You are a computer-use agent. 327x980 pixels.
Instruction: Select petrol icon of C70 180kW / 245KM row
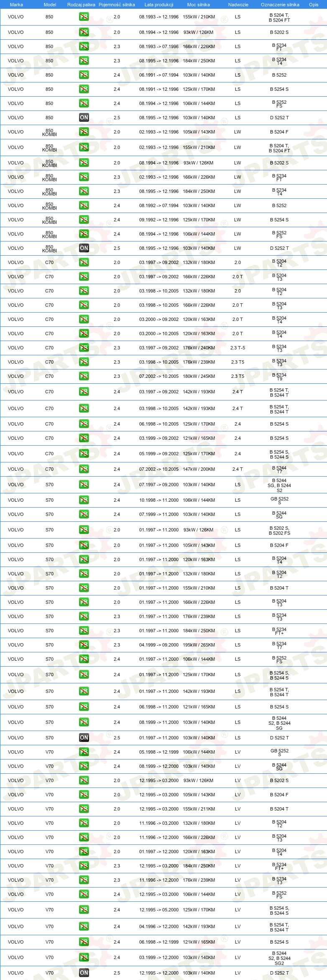[84, 376]
